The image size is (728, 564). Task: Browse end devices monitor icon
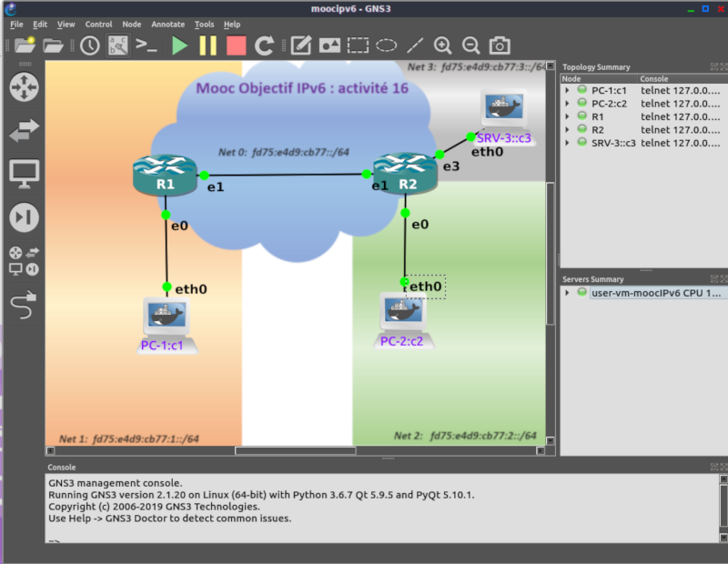click(25, 174)
